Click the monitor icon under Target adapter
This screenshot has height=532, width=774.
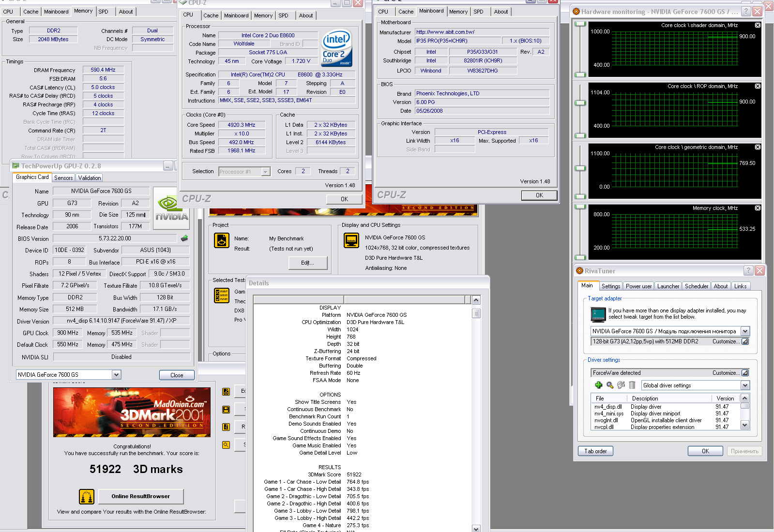(x=598, y=314)
